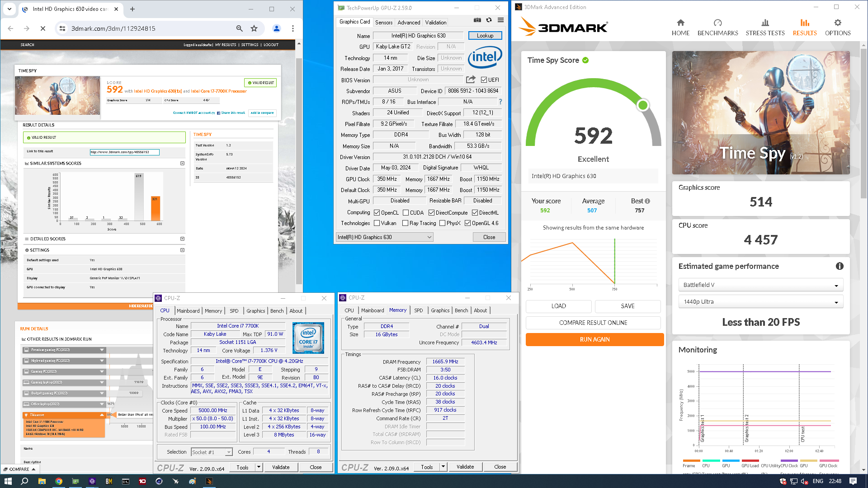This screenshot has height=488, width=868.
Task: Open the Chrome profile avatar
Action: 277,28
